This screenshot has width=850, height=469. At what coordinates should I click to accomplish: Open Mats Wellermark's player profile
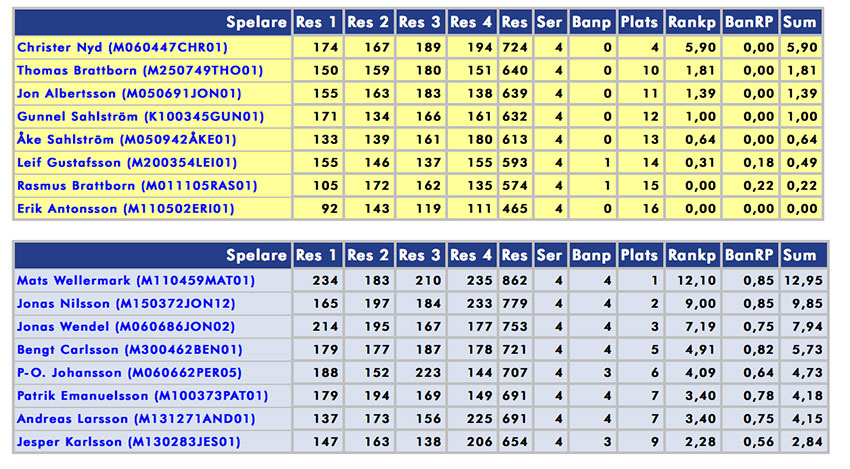(x=134, y=280)
